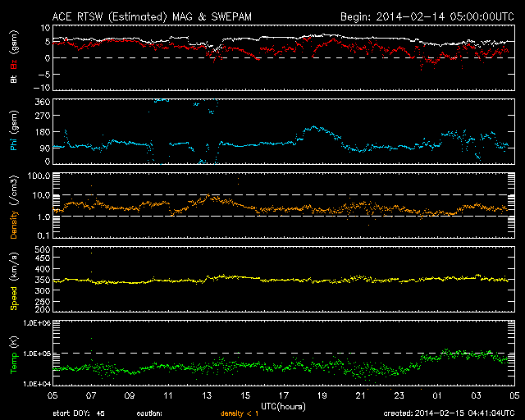
Task: Click the UTC(hours) x-axis title
Action: [x=283, y=406]
